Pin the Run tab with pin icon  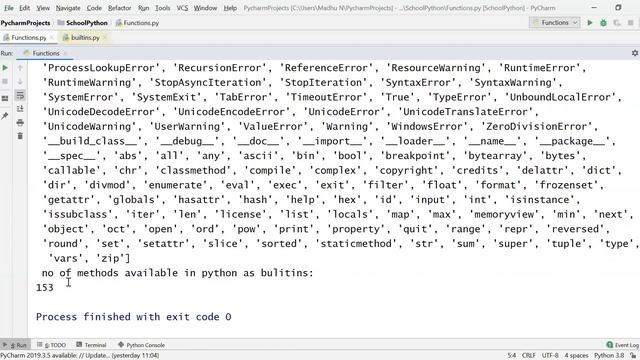pos(5,116)
